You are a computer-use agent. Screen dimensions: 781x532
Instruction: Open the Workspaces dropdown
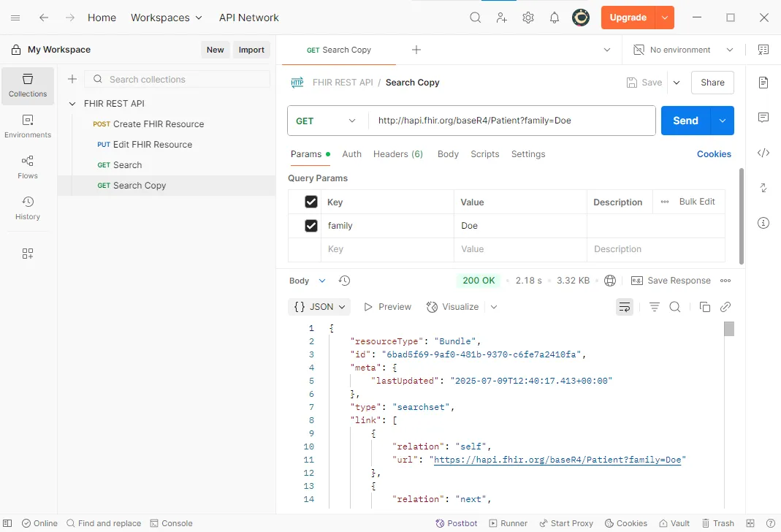[167, 18]
